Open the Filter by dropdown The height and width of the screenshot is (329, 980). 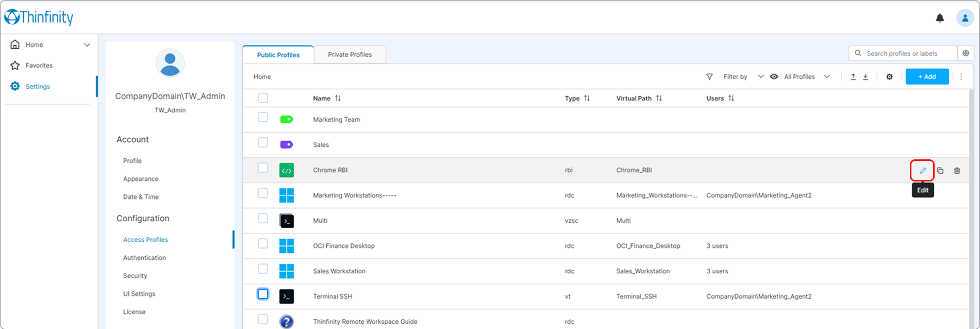coord(743,77)
